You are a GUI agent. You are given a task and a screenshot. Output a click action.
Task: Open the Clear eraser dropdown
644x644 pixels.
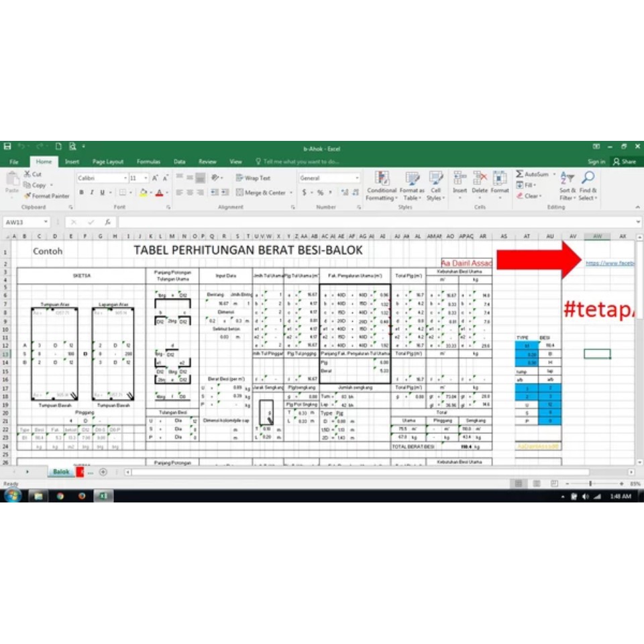(x=529, y=196)
